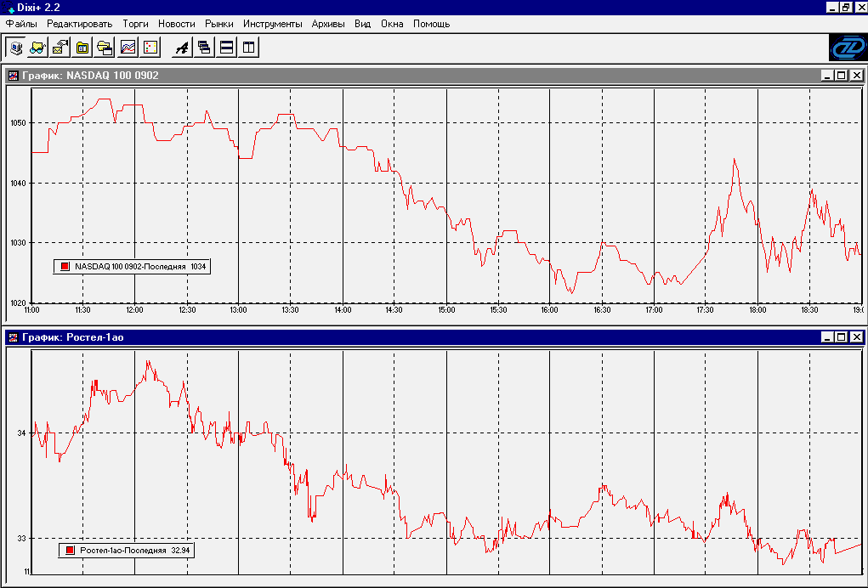868x588 pixels.
Task: Click the NASDAQ 100 0902-Последняя legend label
Action: [131, 267]
